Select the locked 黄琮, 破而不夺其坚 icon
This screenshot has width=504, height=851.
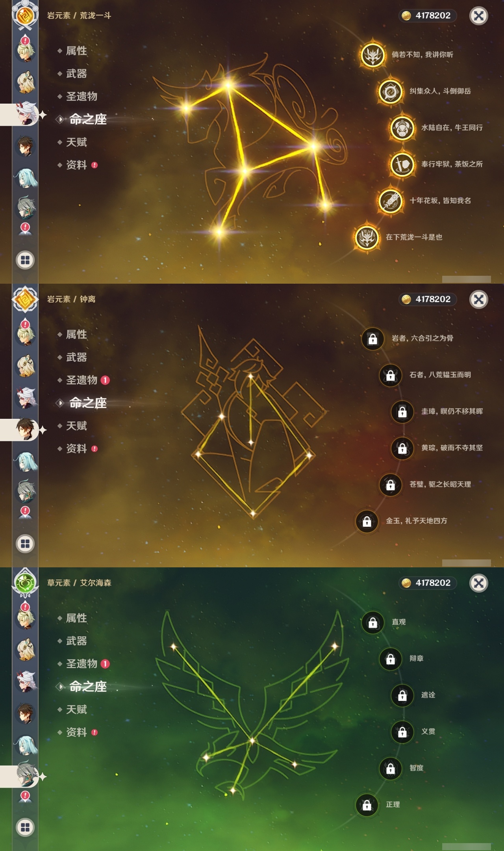[x=402, y=448]
